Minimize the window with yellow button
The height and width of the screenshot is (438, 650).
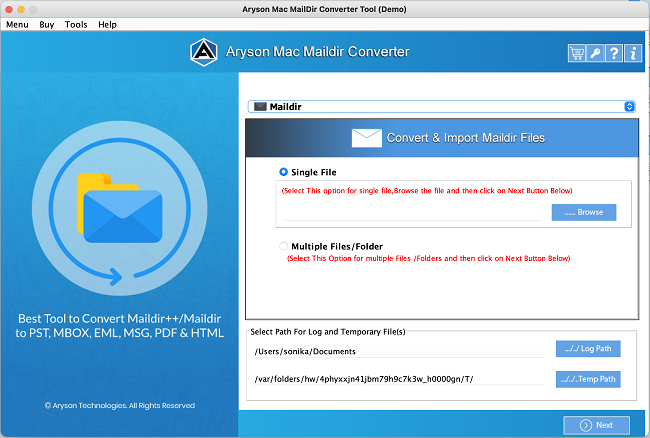tap(21, 9)
